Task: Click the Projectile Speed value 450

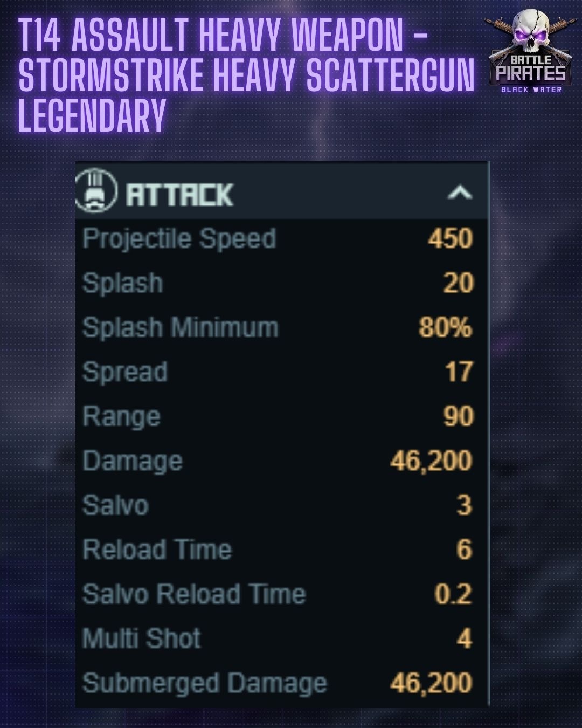Action: coord(451,238)
